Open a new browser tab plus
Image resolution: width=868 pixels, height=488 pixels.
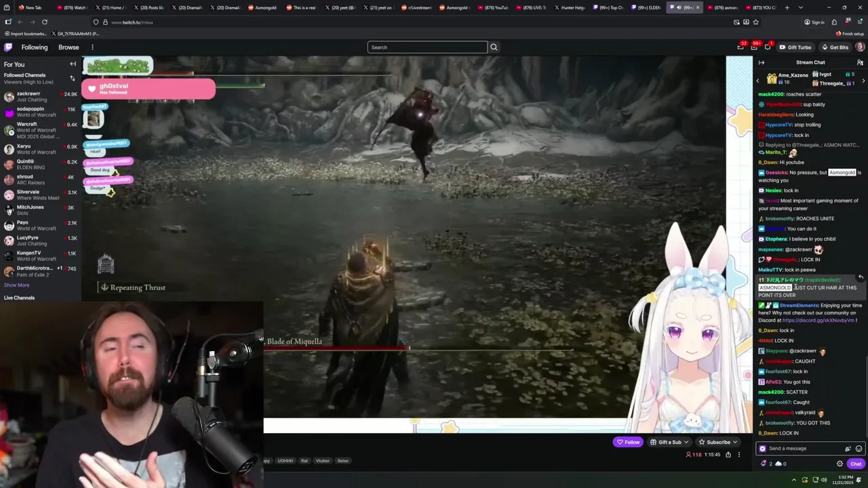(x=787, y=7)
